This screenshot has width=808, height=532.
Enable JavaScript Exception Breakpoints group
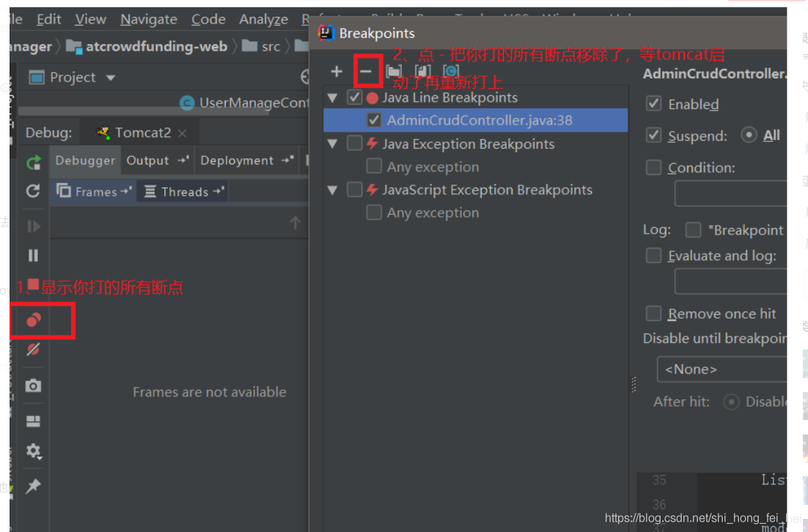click(355, 190)
